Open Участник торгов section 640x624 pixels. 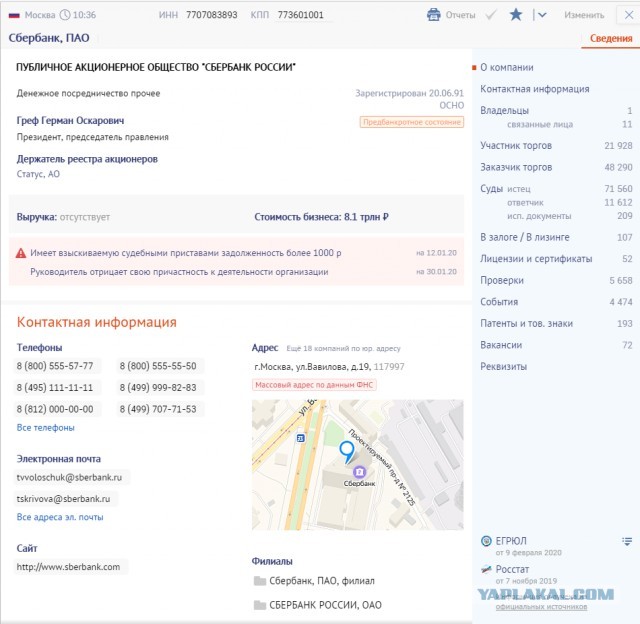coord(516,146)
